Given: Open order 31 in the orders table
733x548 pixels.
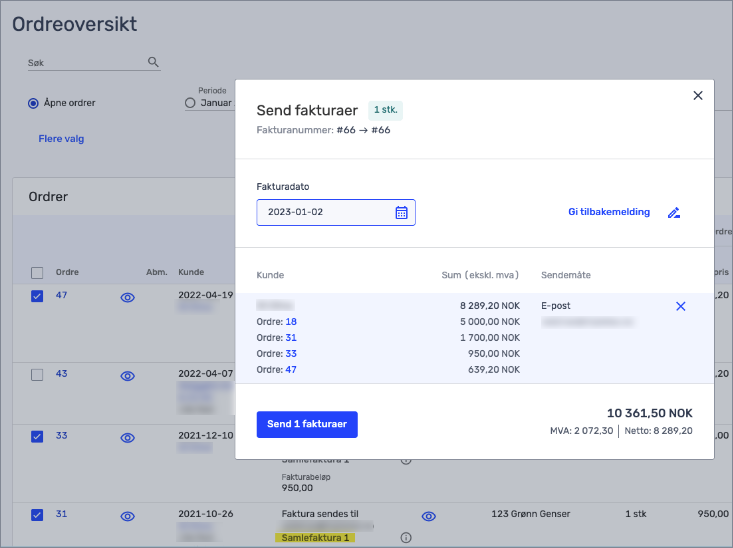Looking at the screenshot, I should [62, 514].
